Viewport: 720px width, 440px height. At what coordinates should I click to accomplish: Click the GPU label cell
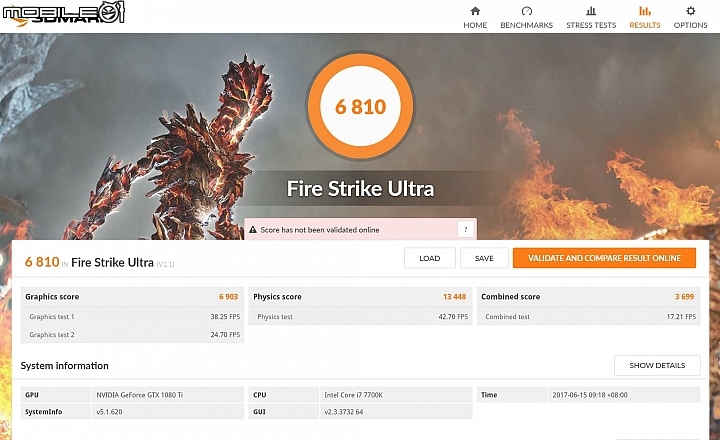tap(56, 395)
